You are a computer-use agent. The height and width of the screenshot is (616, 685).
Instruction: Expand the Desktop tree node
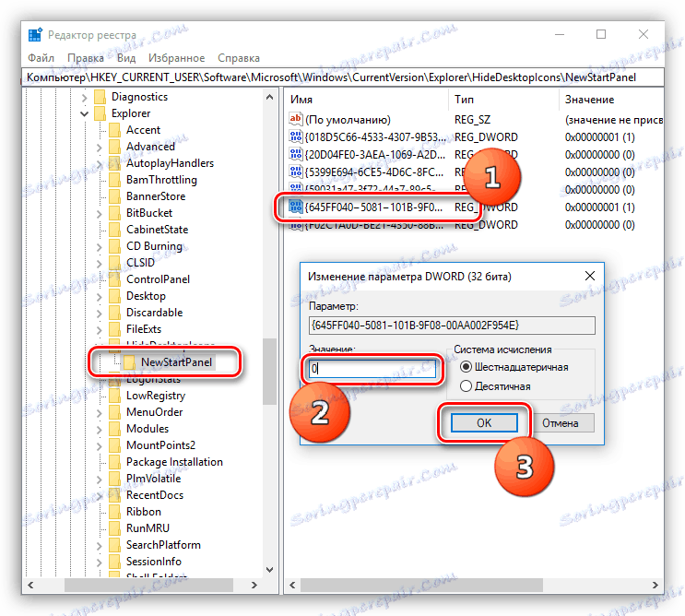100,296
